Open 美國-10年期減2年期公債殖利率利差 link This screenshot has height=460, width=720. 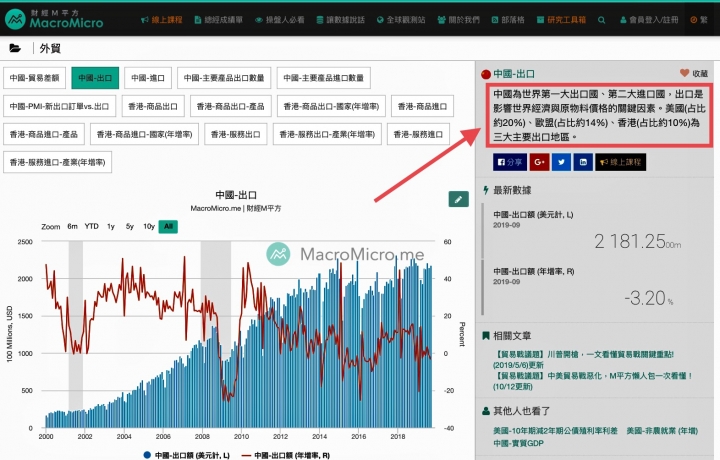coord(555,431)
